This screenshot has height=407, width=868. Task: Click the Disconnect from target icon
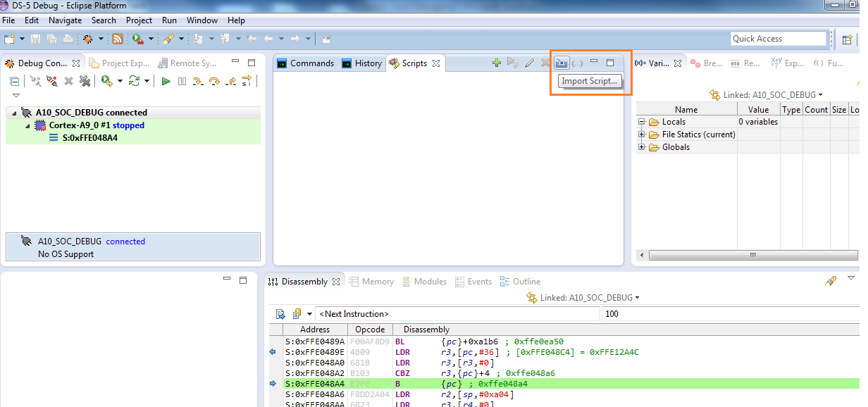pyautogui.click(x=52, y=82)
